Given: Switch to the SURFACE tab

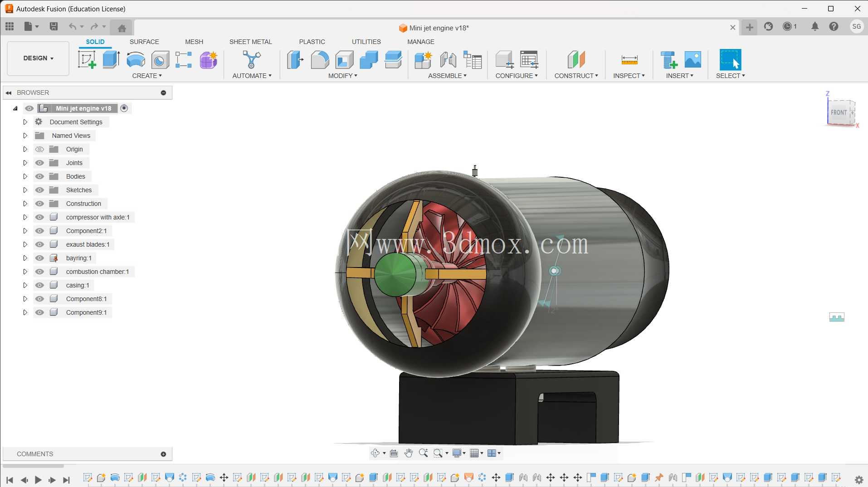Looking at the screenshot, I should tap(144, 42).
